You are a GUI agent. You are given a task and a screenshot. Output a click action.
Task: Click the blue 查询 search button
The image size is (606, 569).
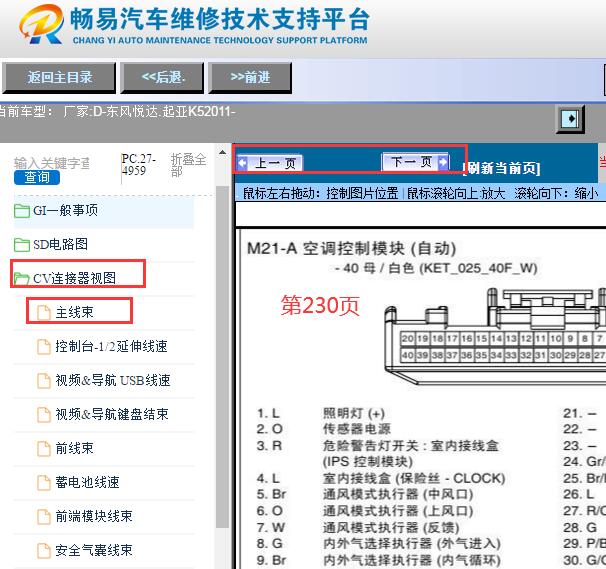[x=37, y=177]
